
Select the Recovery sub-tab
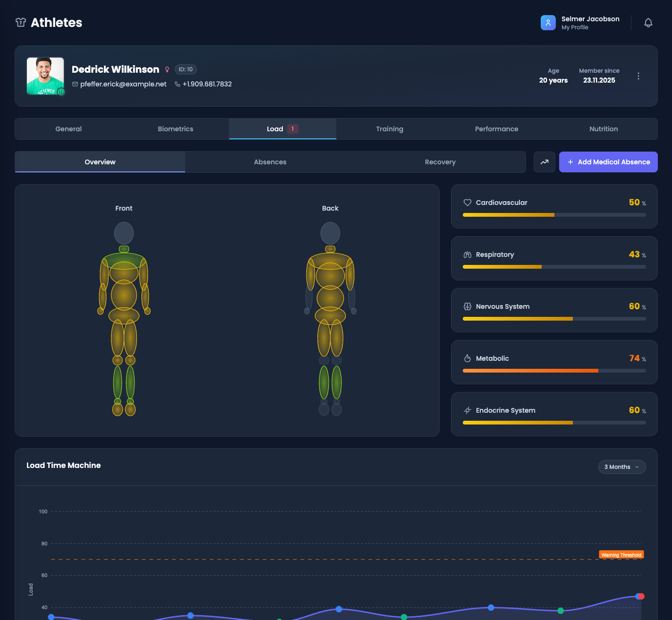pyautogui.click(x=440, y=162)
